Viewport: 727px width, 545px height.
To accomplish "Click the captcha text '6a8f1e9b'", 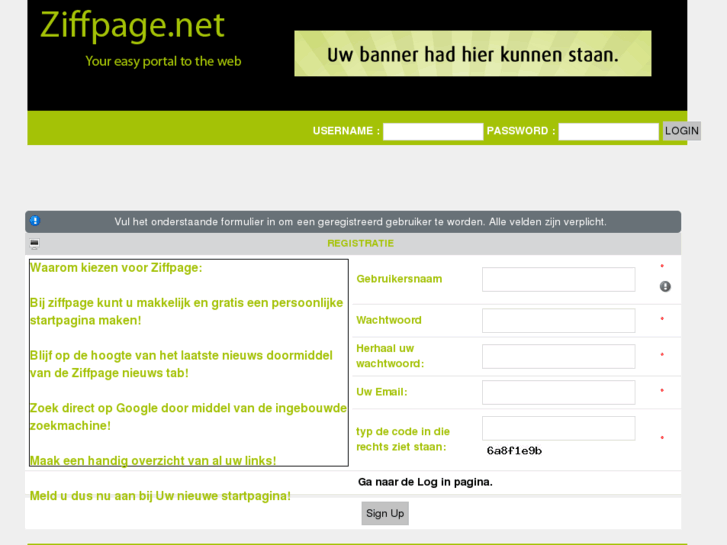I will (x=514, y=451).
